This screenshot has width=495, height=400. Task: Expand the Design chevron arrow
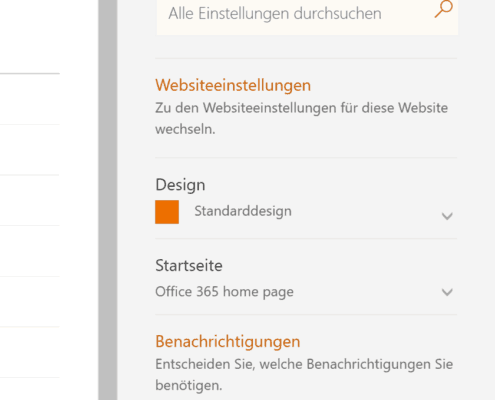pyautogui.click(x=447, y=216)
